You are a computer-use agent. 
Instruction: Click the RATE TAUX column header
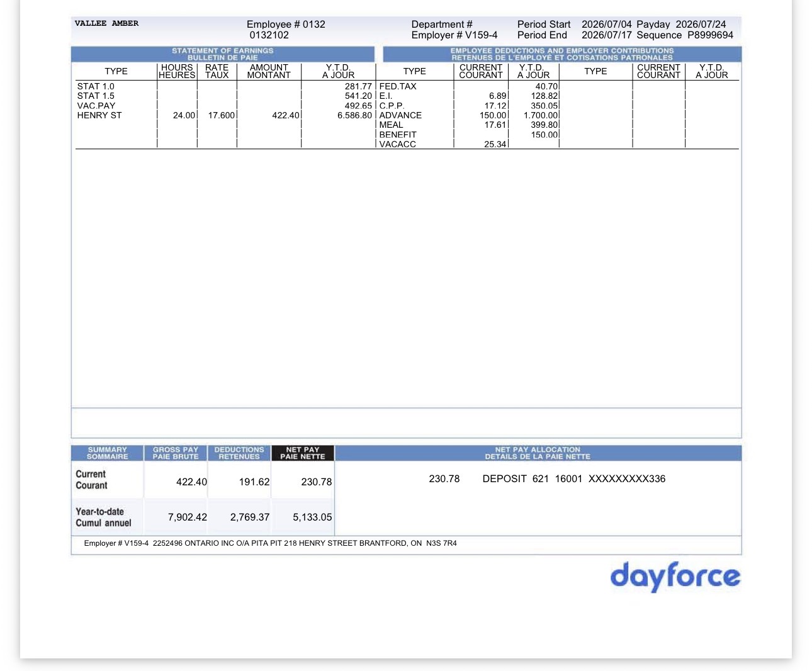[x=217, y=71]
